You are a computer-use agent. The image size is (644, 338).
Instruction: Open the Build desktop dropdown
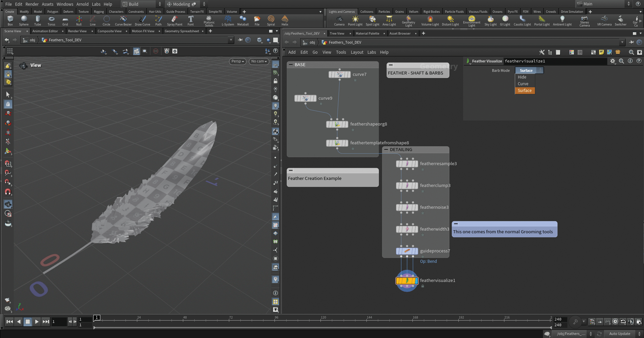pos(142,4)
